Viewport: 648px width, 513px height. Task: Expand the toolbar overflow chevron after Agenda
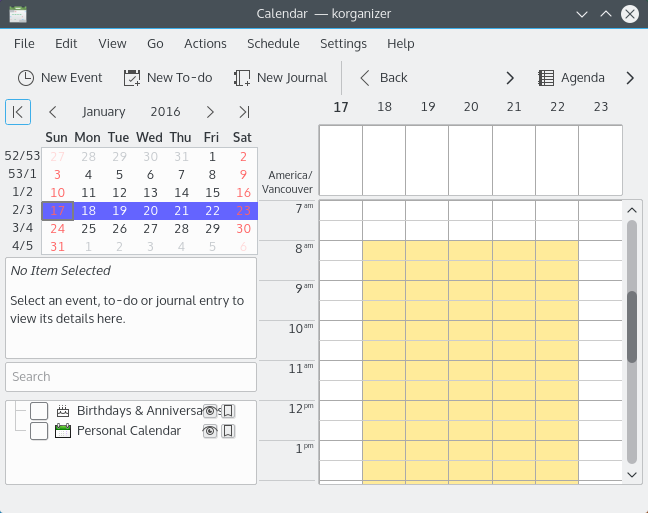(x=630, y=78)
